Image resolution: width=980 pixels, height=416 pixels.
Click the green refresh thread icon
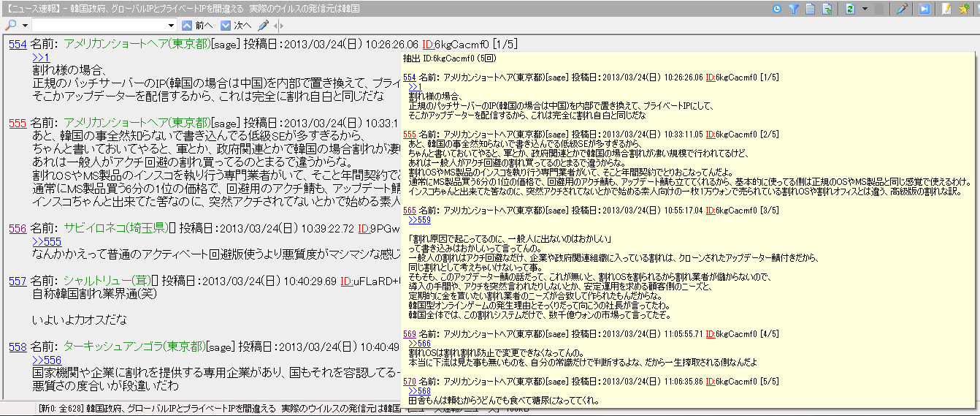point(850,9)
